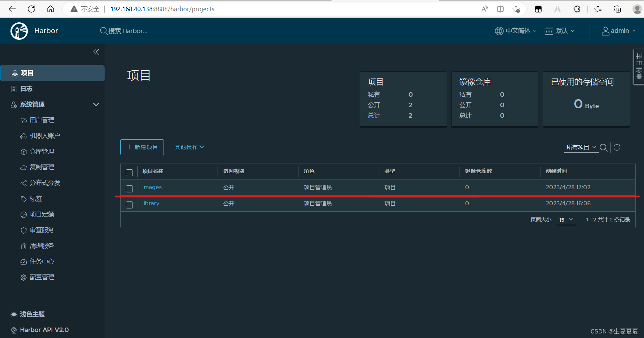Image resolution: width=644 pixels, height=338 pixels.
Task: Go to 复制管理 replication management
Action: tap(42, 167)
